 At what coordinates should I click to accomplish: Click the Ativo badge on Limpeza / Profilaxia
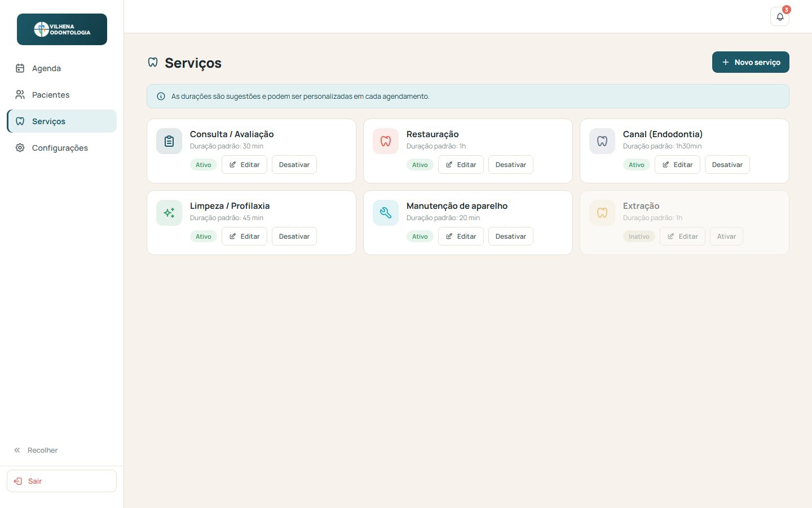coord(204,237)
